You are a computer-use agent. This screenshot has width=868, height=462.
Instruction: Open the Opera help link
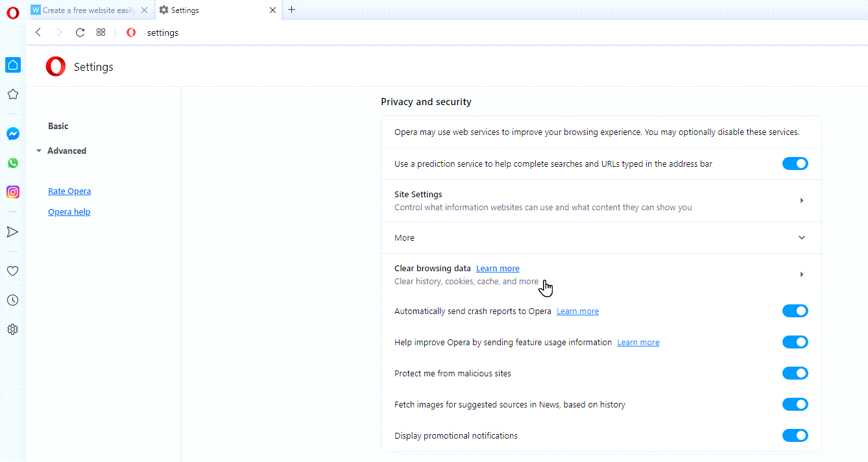[x=69, y=212]
